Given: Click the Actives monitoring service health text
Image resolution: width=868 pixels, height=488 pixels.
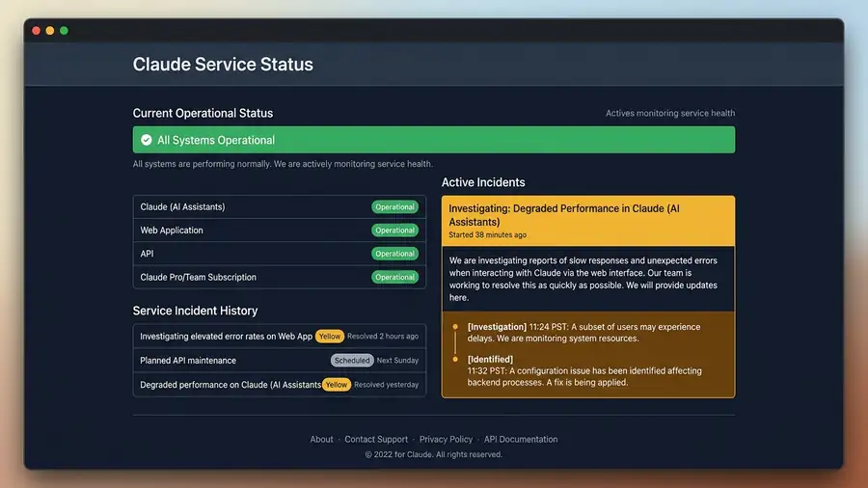Looking at the screenshot, I should [x=670, y=113].
